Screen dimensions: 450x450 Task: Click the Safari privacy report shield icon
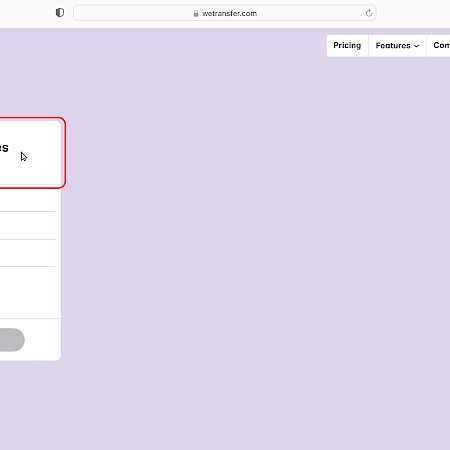pos(60,13)
